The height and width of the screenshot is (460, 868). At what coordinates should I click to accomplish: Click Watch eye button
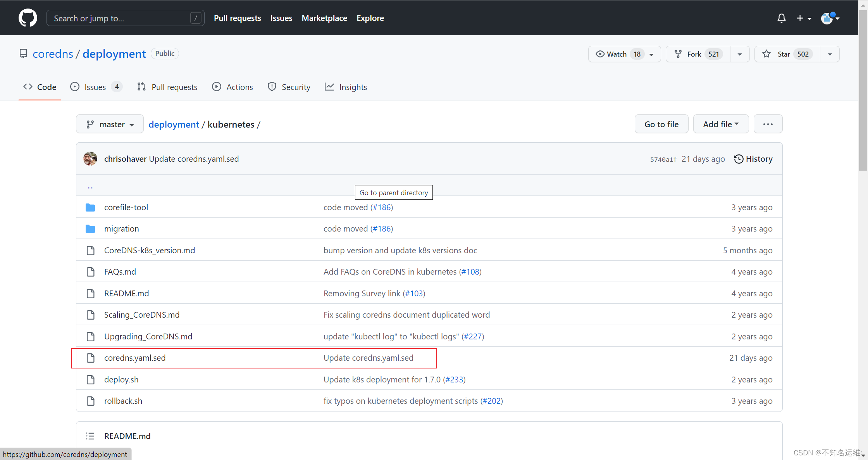click(625, 54)
